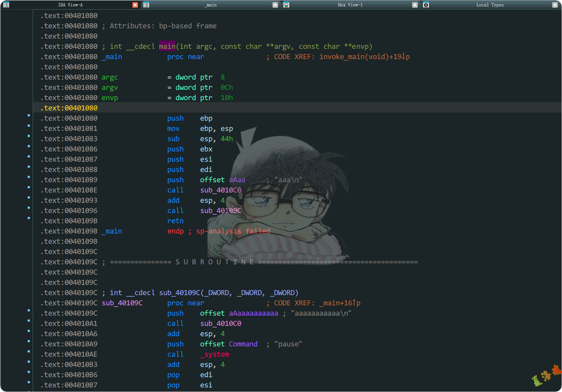Open the Local Types tab
Viewport: 562px width, 392px height.
[490, 5]
